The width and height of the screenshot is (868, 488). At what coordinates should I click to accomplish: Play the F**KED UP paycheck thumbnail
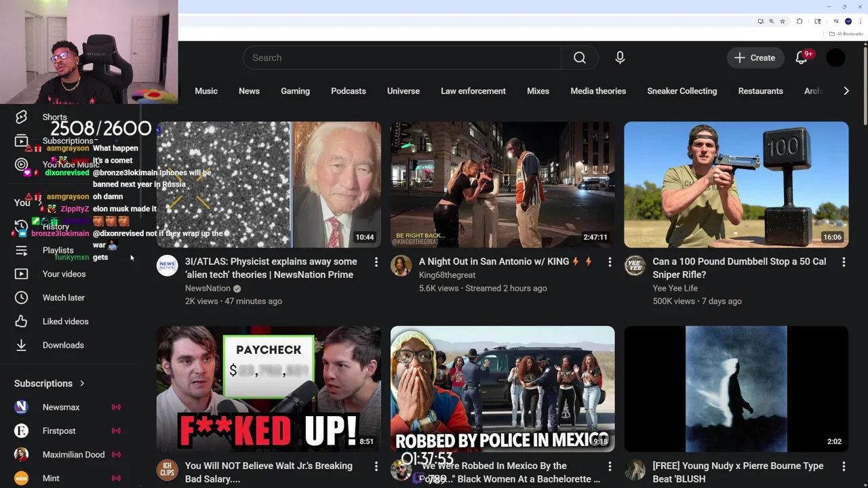click(269, 389)
